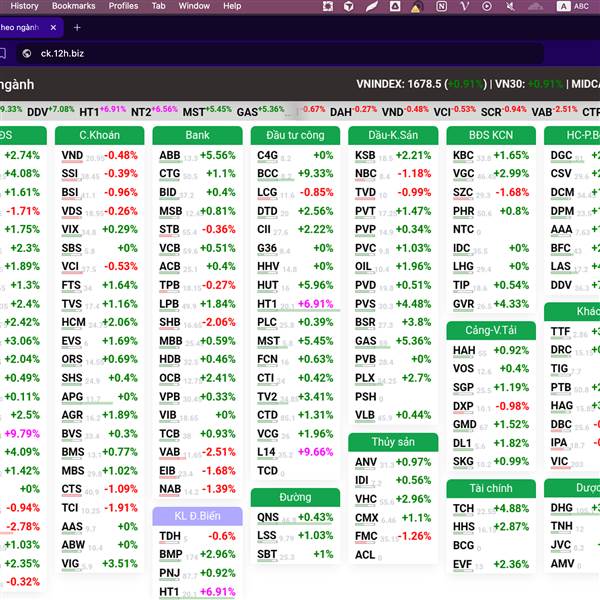
Task: Click the ck.12h.biz address bar
Action: [279, 54]
